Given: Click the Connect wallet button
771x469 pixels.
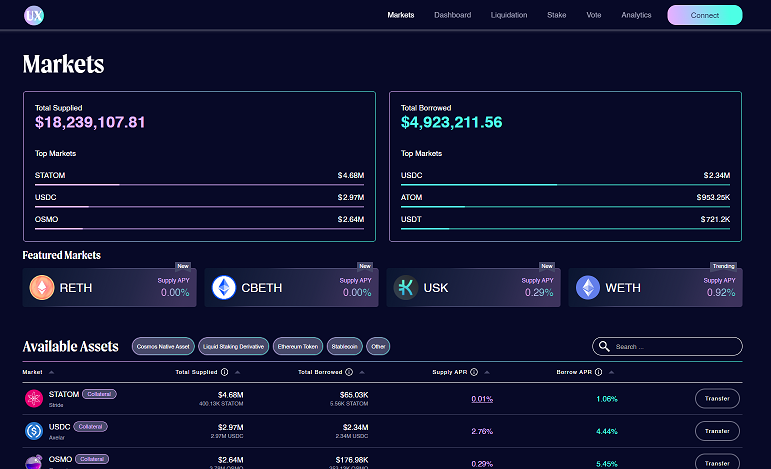Looking at the screenshot, I should click(x=705, y=15).
